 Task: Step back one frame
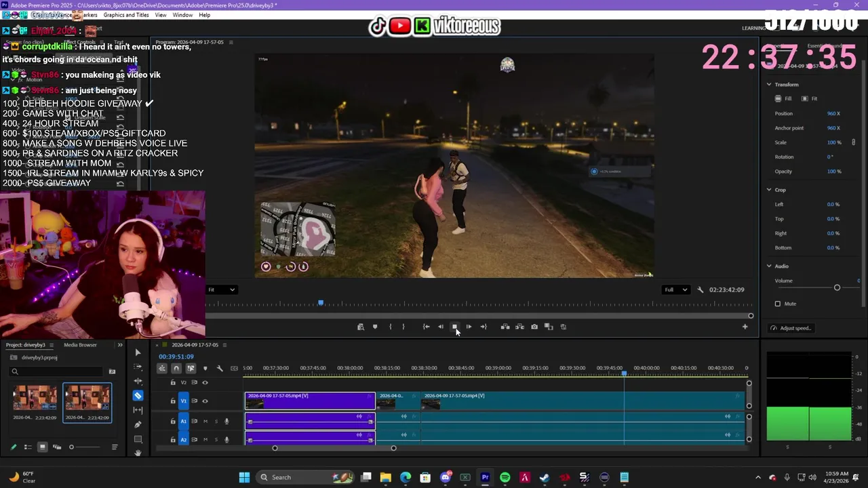click(x=440, y=327)
